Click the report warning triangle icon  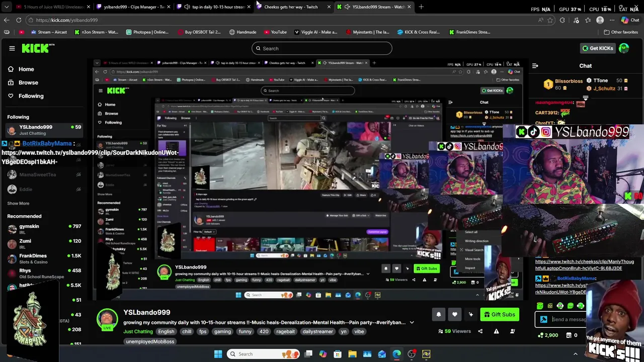[x=496, y=331]
